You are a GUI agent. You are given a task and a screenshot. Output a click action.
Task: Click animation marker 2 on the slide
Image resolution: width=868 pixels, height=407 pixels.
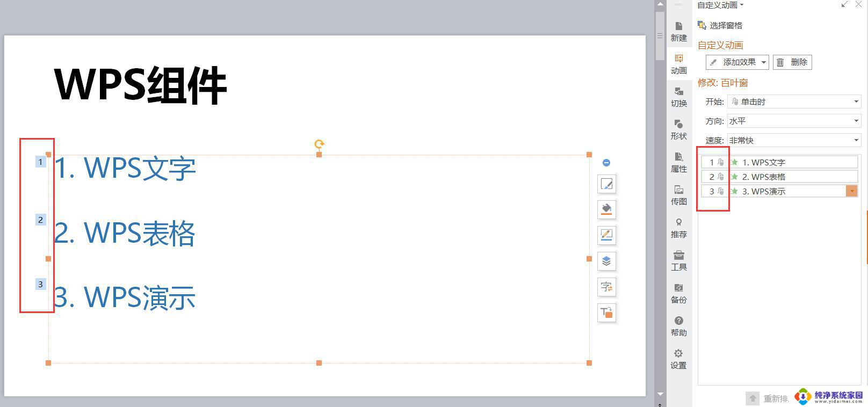[40, 220]
